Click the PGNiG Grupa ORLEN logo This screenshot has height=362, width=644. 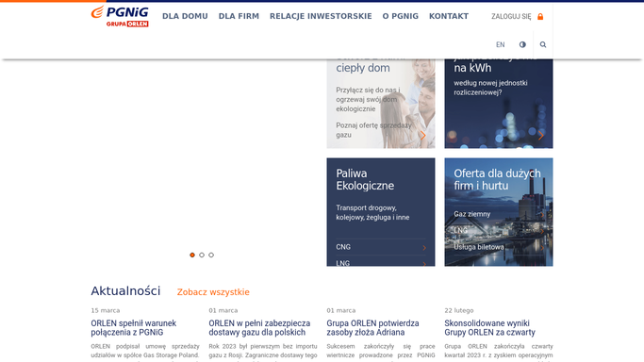[x=120, y=16]
